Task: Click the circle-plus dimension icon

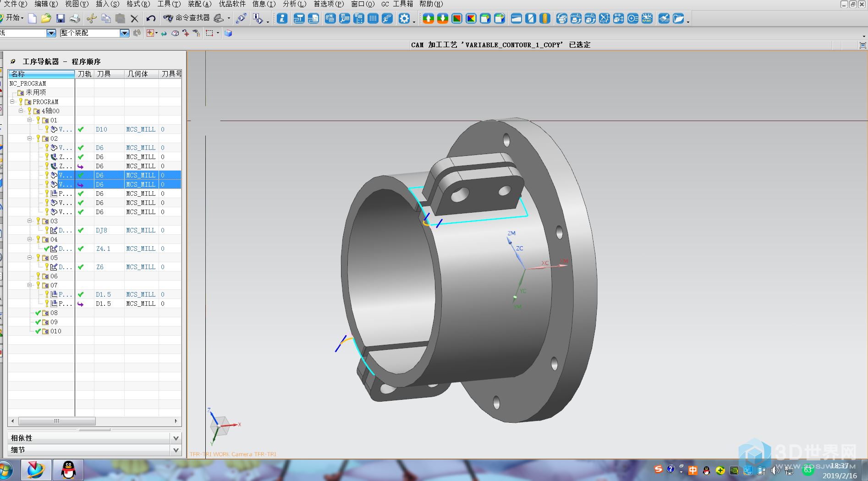Action: [633, 18]
